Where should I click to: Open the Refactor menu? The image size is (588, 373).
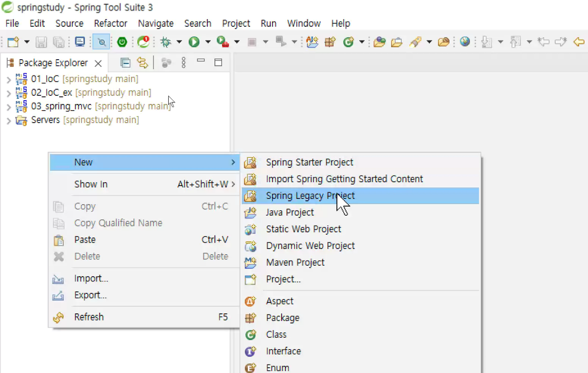click(111, 23)
